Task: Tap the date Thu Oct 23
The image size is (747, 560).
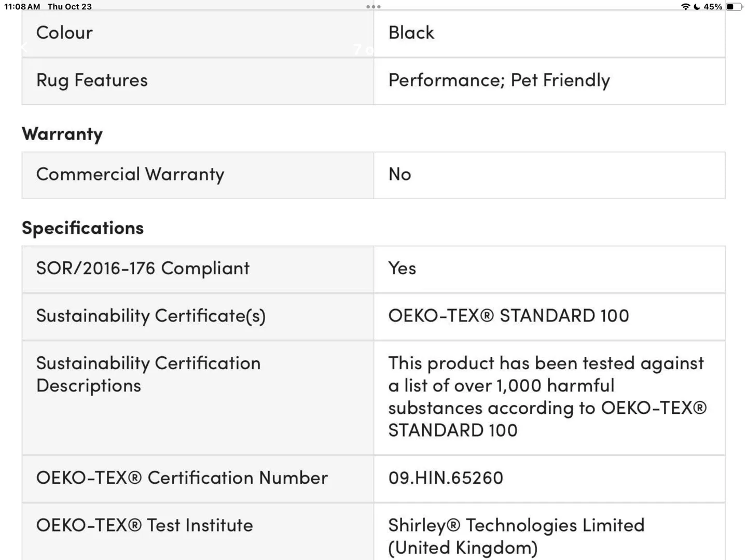Action: coord(69,7)
